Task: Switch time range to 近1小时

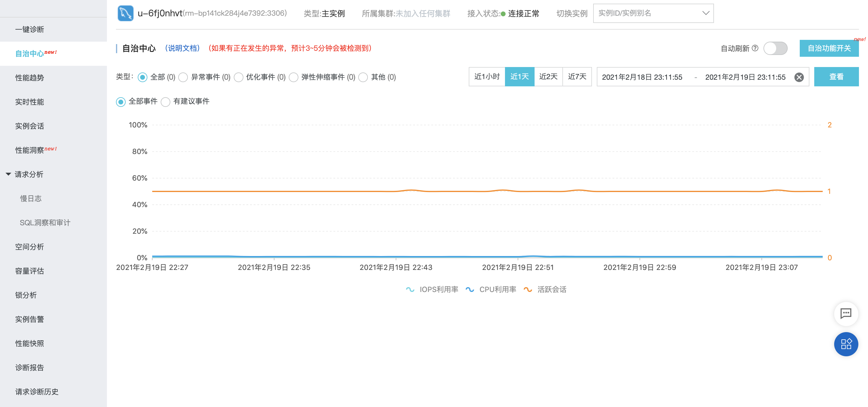Action: tap(487, 77)
